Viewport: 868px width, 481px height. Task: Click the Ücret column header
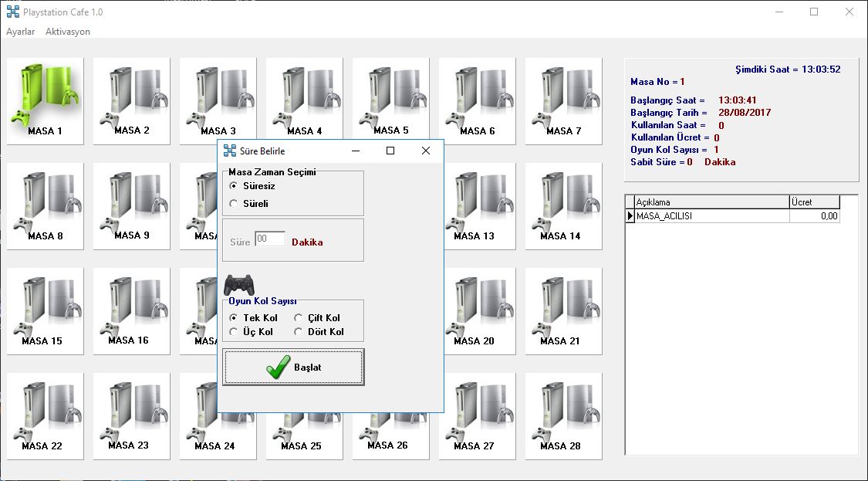815,202
